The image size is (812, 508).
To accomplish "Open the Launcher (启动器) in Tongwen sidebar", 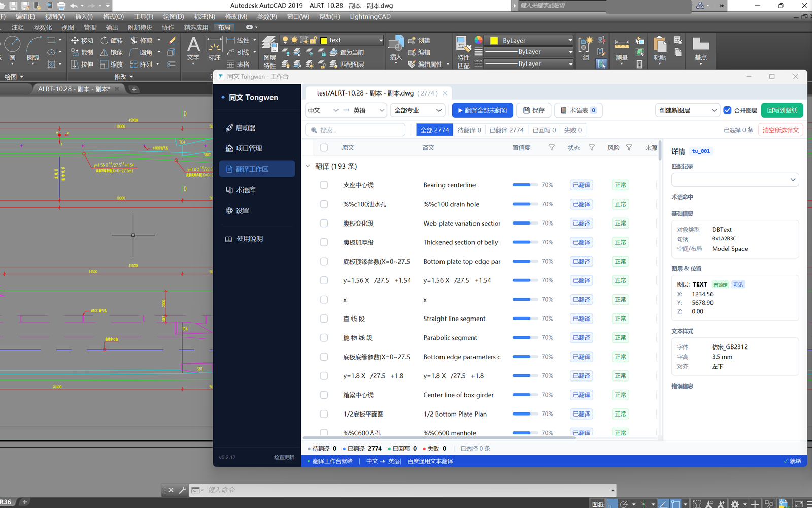I will click(x=257, y=128).
